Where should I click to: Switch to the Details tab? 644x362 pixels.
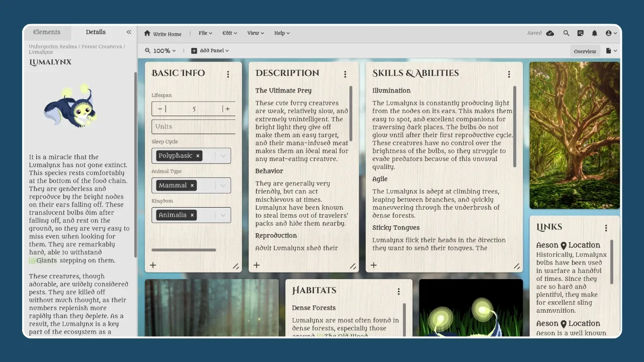(x=96, y=32)
